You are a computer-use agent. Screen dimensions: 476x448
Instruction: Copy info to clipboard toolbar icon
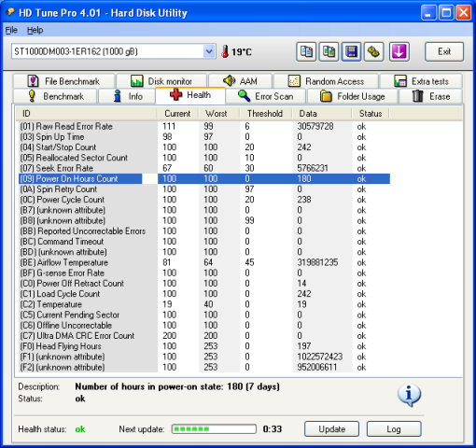[x=306, y=51]
